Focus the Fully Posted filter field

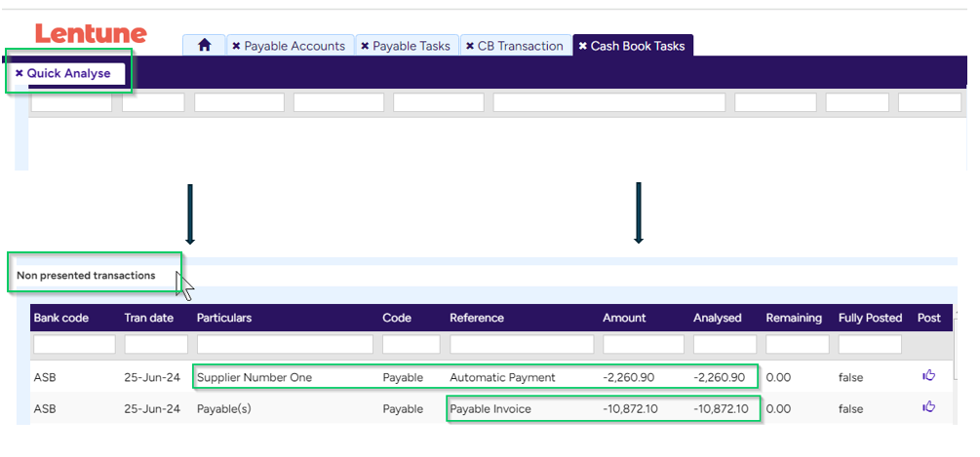click(870, 344)
